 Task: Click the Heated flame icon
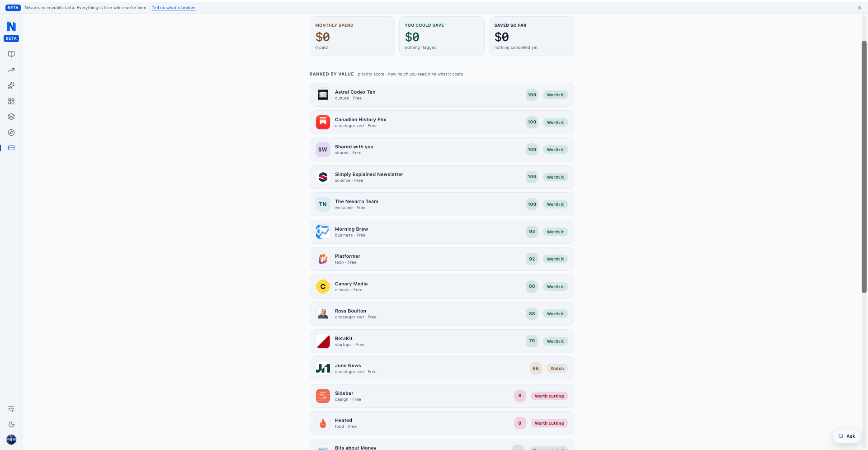click(x=323, y=423)
